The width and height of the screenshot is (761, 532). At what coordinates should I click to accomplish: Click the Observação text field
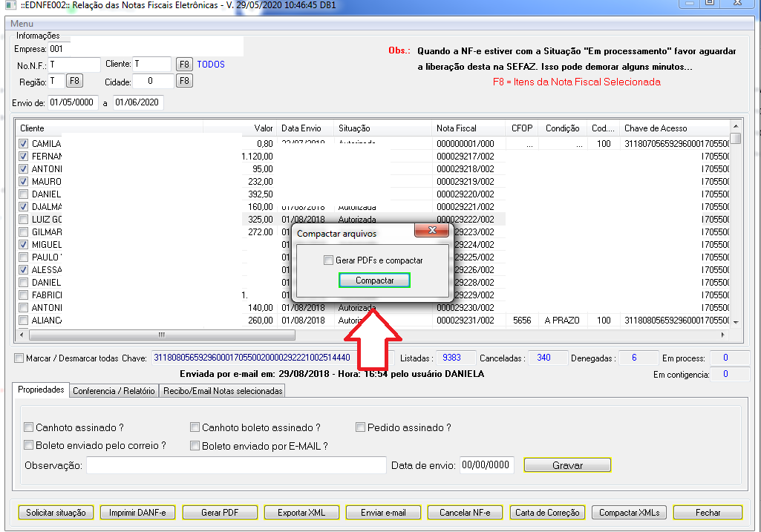pos(236,465)
